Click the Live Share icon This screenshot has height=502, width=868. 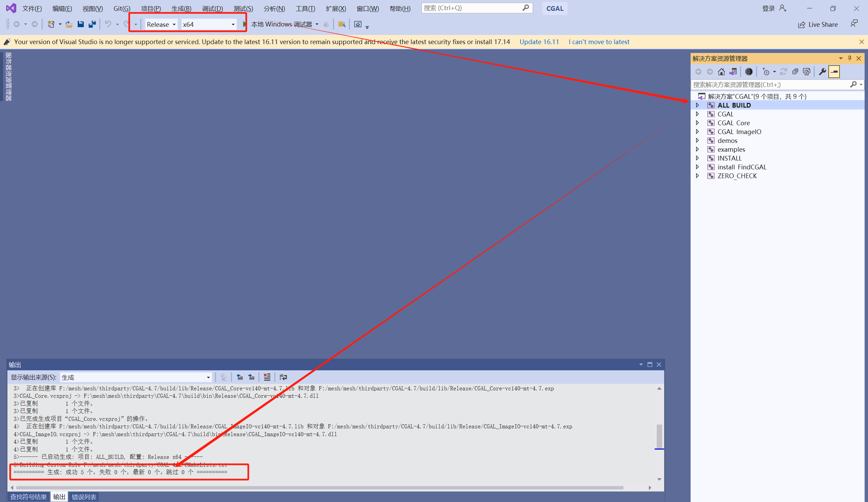[x=802, y=25]
